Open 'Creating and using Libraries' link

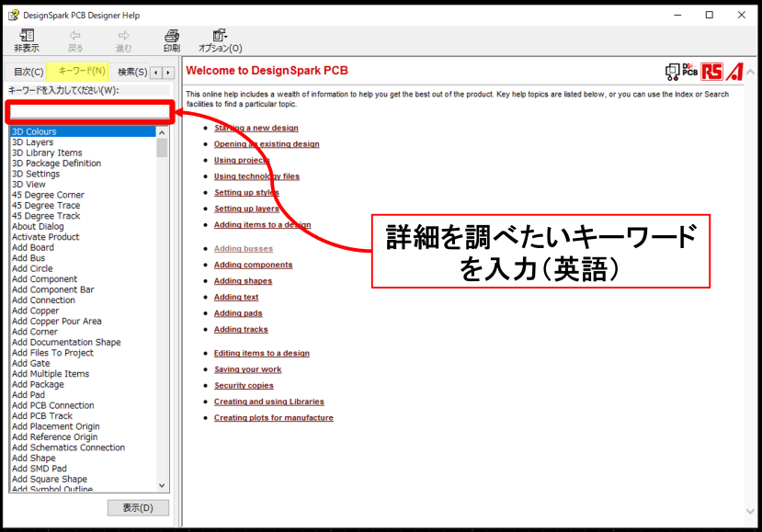pos(268,402)
